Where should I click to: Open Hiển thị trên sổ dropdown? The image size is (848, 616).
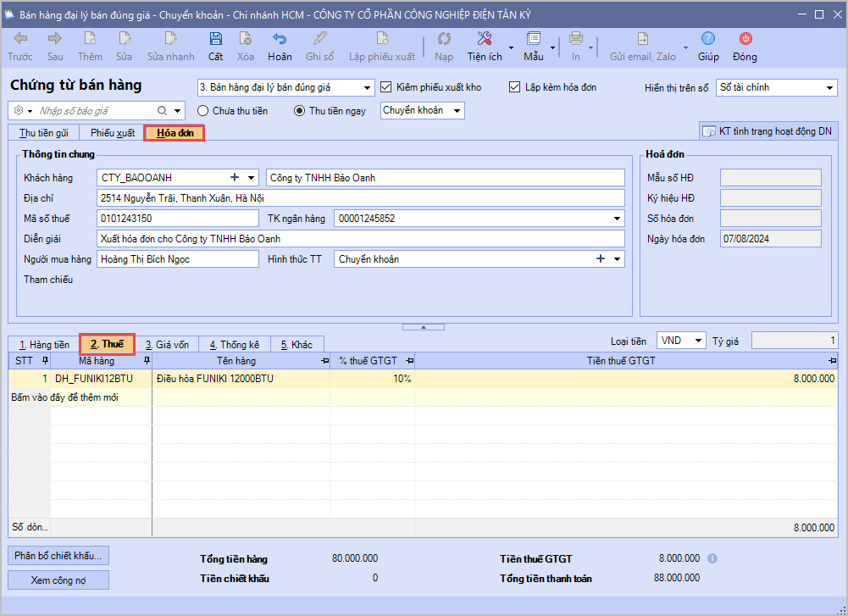(829, 87)
